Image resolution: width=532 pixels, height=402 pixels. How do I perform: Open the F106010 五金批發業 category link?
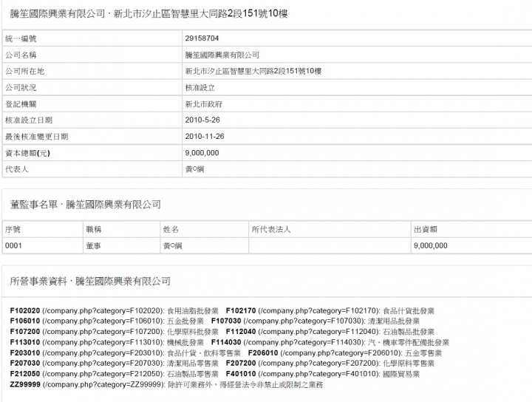(106, 321)
